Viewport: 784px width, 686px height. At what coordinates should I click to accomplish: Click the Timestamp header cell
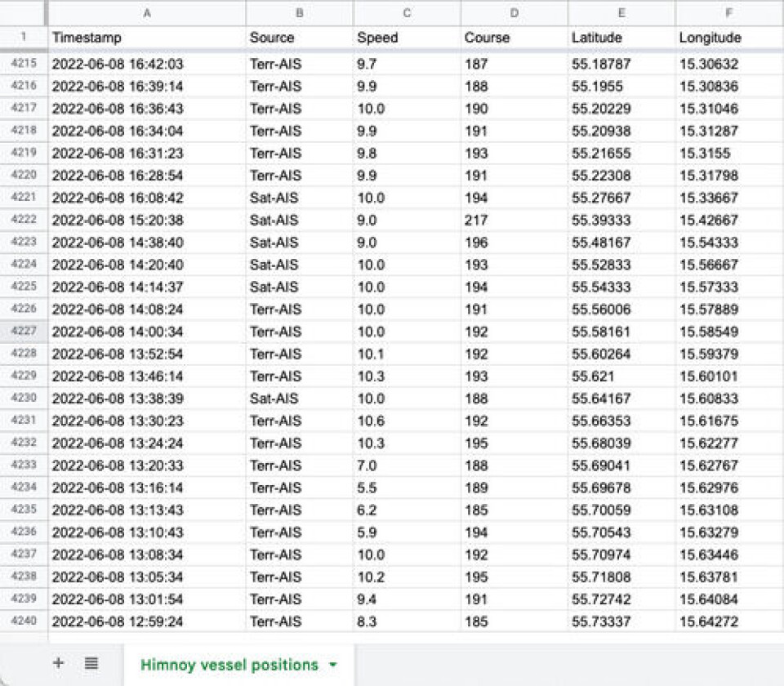point(147,38)
